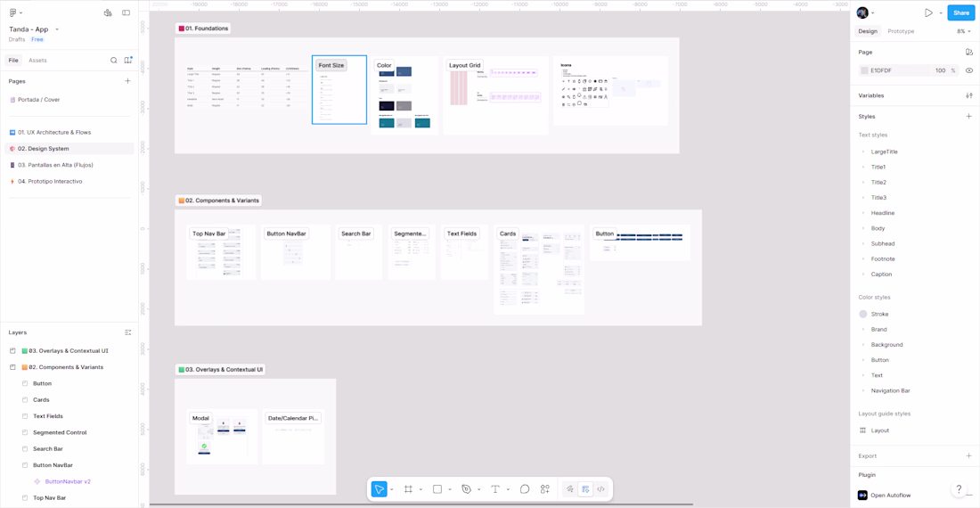Toggle page background visibility eye icon
This screenshot has height=508, width=980.
(x=969, y=70)
